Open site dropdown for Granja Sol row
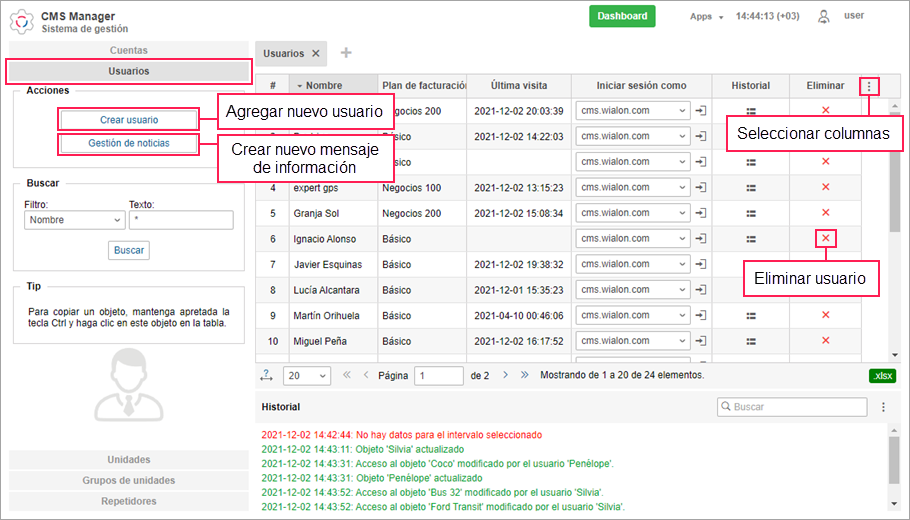This screenshot has width=910, height=520. pos(633,213)
